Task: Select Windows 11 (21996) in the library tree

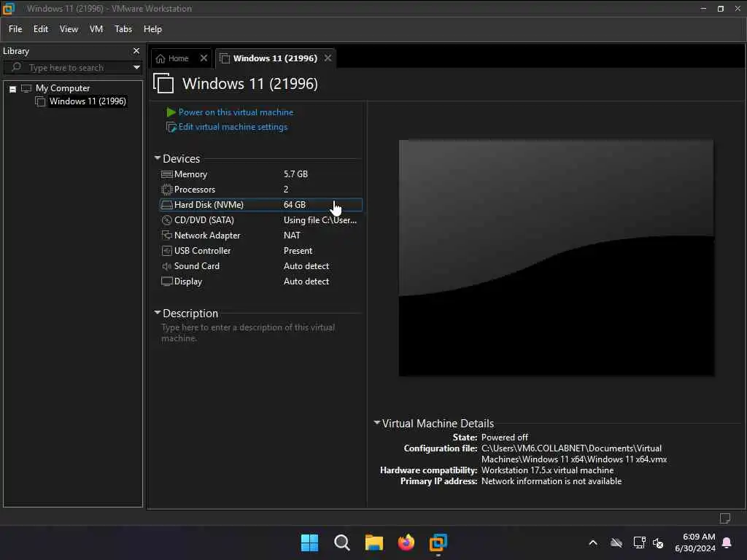Action: 88,101
